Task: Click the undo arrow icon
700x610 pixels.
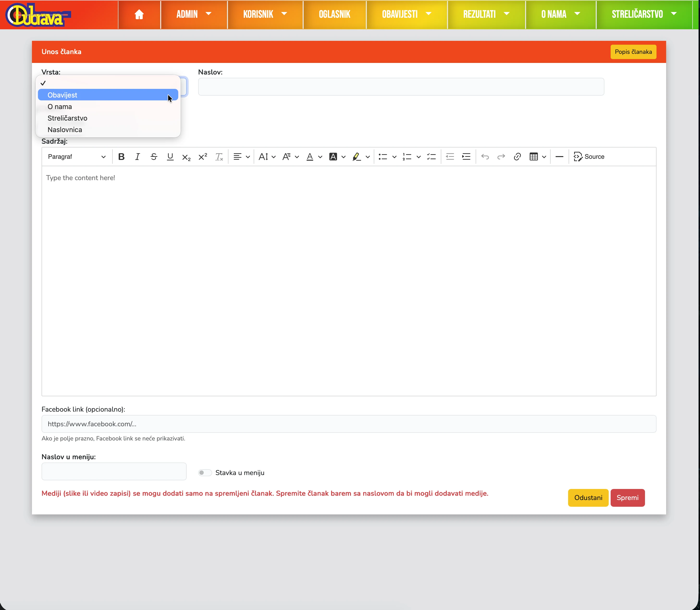Action: coord(485,157)
